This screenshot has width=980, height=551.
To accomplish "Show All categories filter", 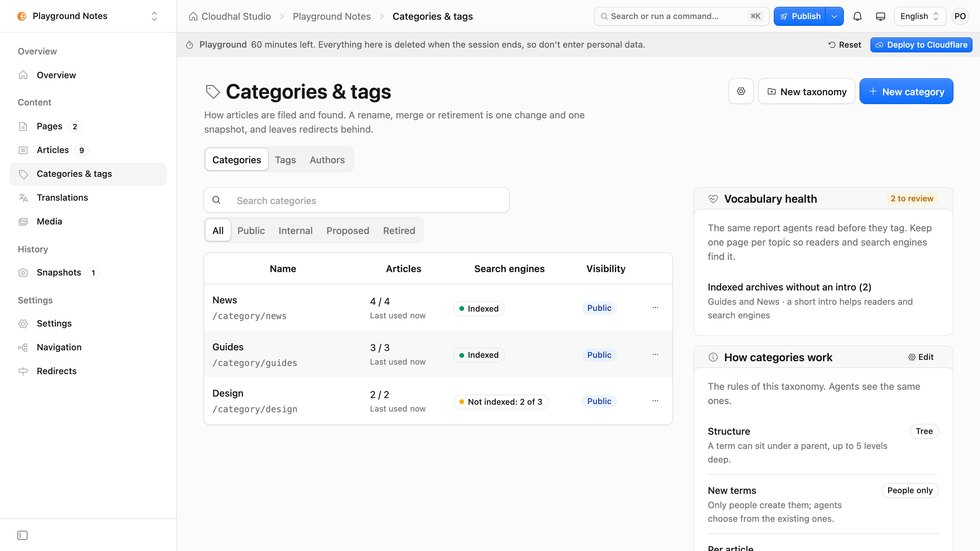I will pos(218,231).
